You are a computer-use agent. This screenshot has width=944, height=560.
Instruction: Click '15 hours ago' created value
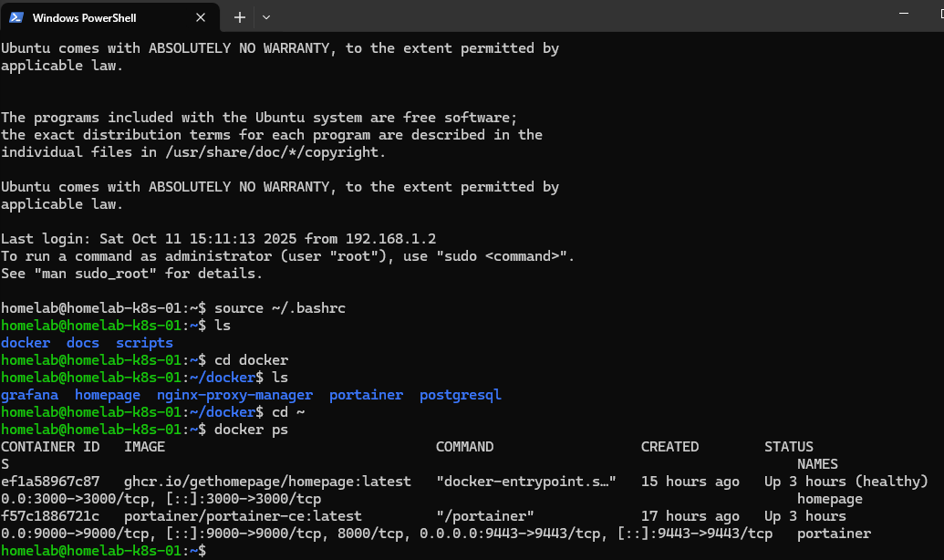[x=690, y=482]
